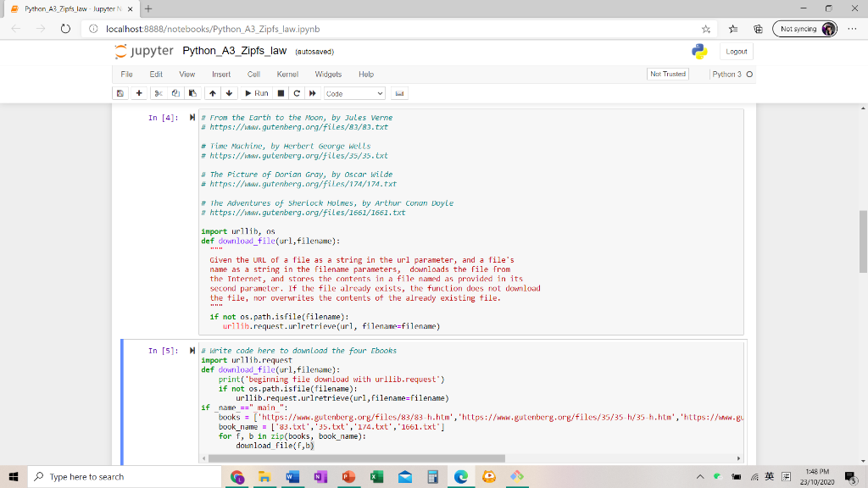The width and height of the screenshot is (868, 488).
Task: Click the Type here to search box
Action: tap(125, 476)
